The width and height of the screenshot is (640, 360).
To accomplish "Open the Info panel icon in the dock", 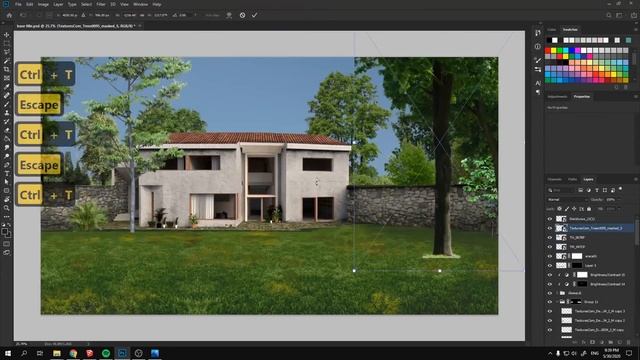I will pos(538,47).
